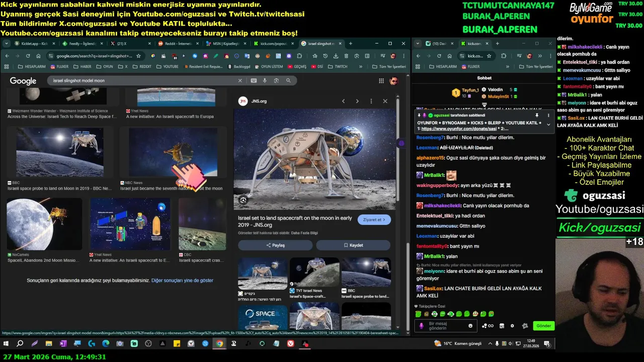Close the JNS.org image preview panel

385,101
